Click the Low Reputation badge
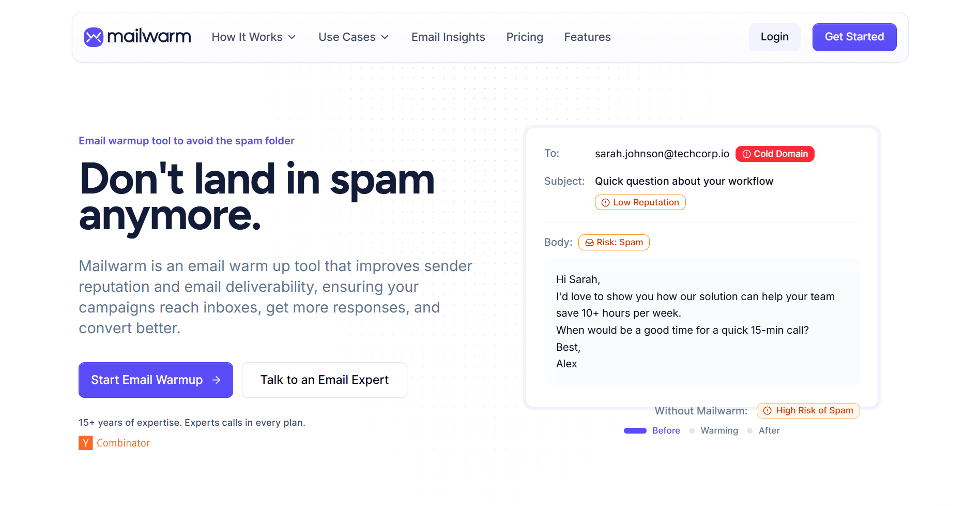The height and width of the screenshot is (506, 980). coord(640,202)
